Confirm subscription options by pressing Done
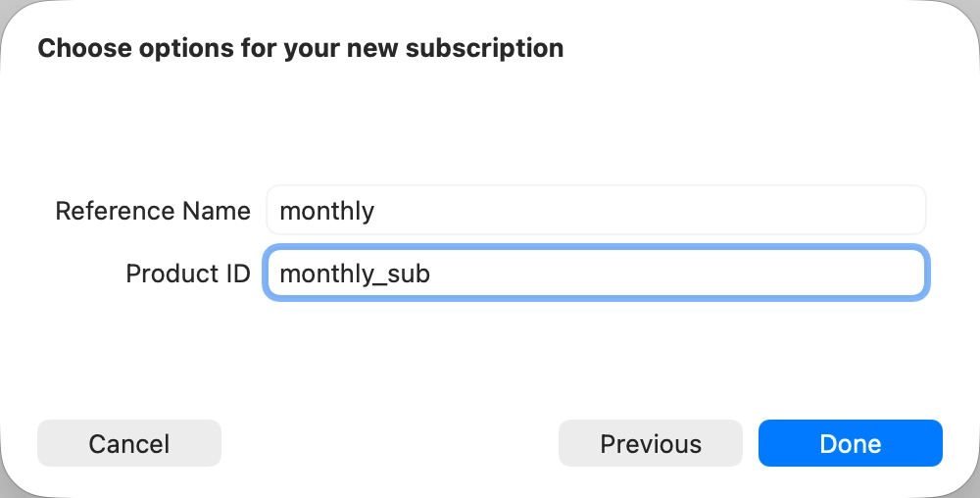980x498 pixels. (850, 443)
